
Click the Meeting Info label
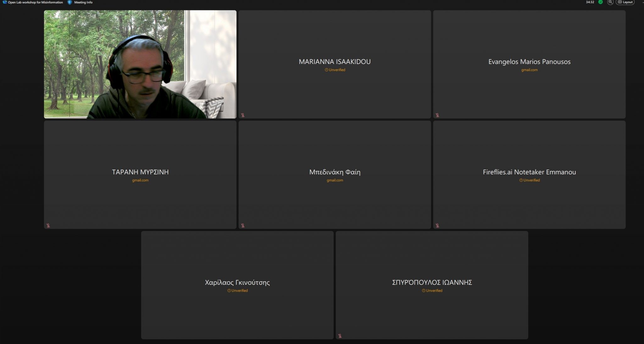(x=83, y=2)
